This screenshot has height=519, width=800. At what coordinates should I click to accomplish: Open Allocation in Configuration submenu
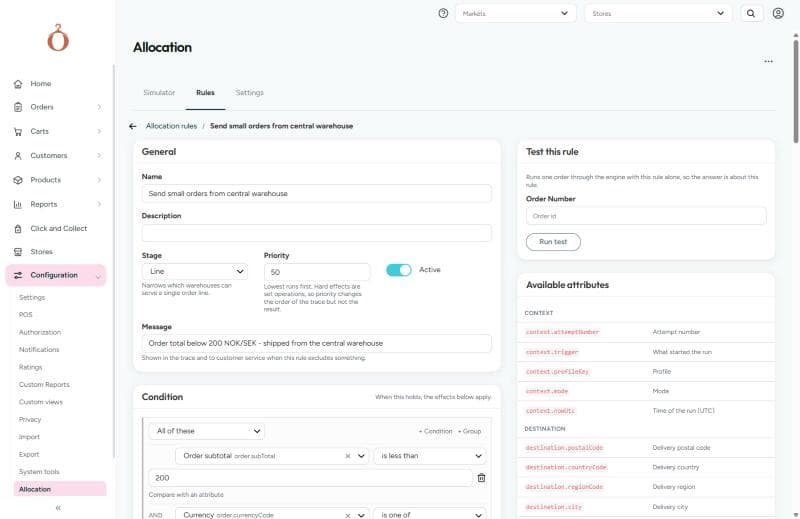pos(60,489)
